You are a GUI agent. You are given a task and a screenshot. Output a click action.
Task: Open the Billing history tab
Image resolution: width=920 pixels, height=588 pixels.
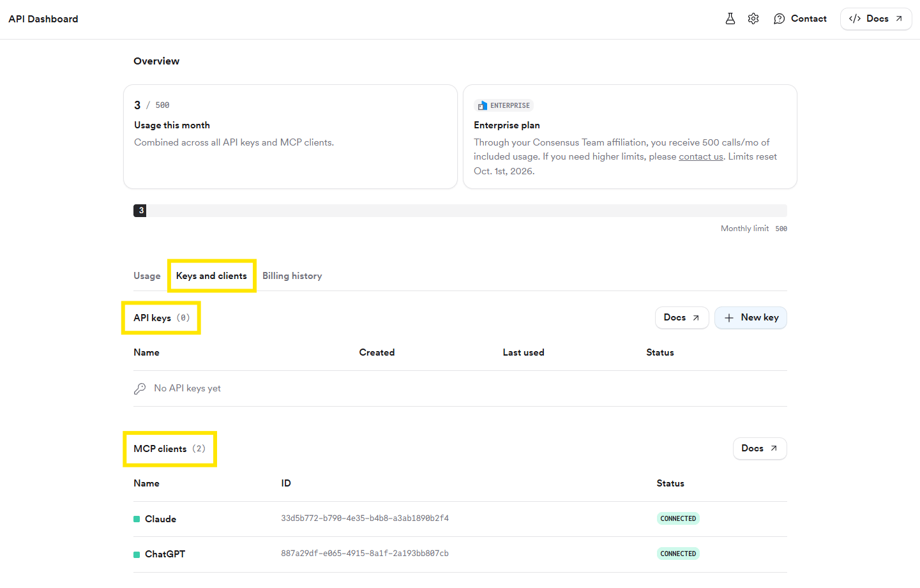[x=292, y=276]
